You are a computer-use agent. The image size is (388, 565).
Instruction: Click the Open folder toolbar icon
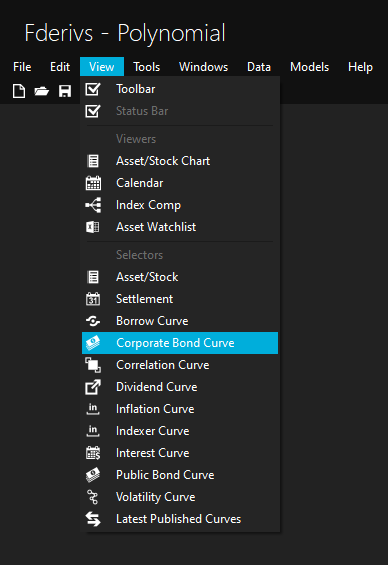(41, 91)
